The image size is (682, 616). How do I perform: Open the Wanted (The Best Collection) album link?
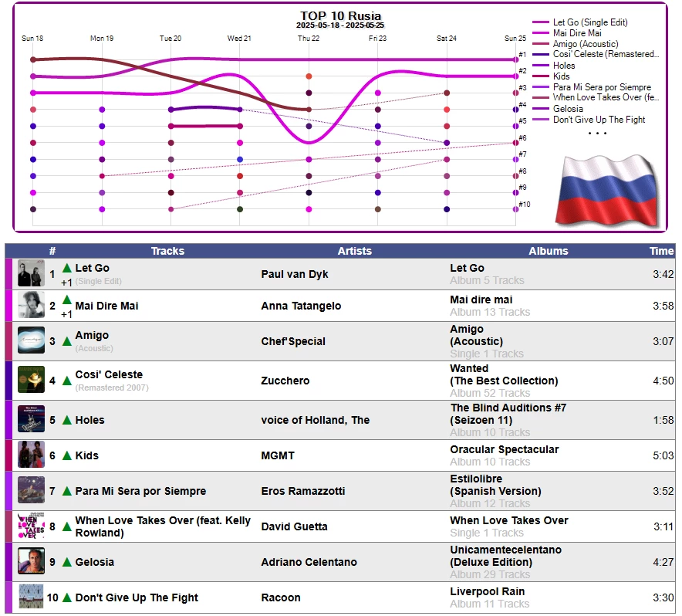point(504,374)
